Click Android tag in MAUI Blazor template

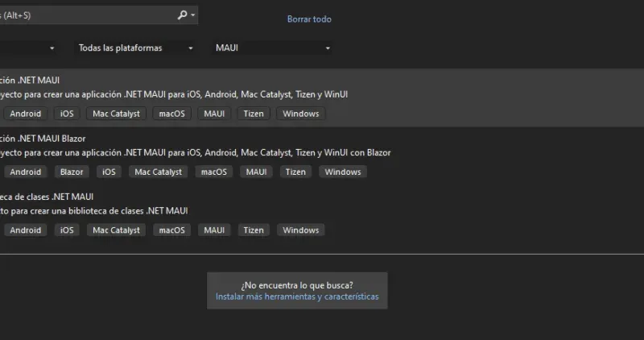point(26,172)
